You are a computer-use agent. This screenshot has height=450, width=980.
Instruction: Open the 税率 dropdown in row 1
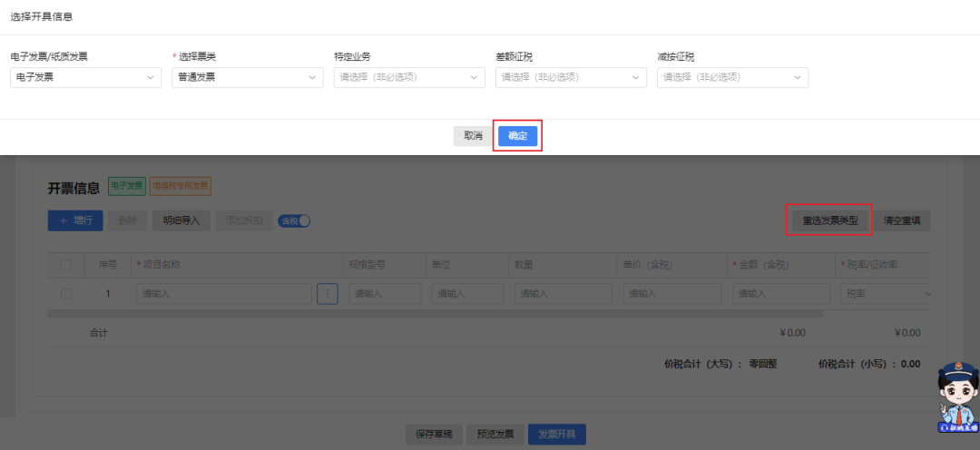[x=887, y=294]
